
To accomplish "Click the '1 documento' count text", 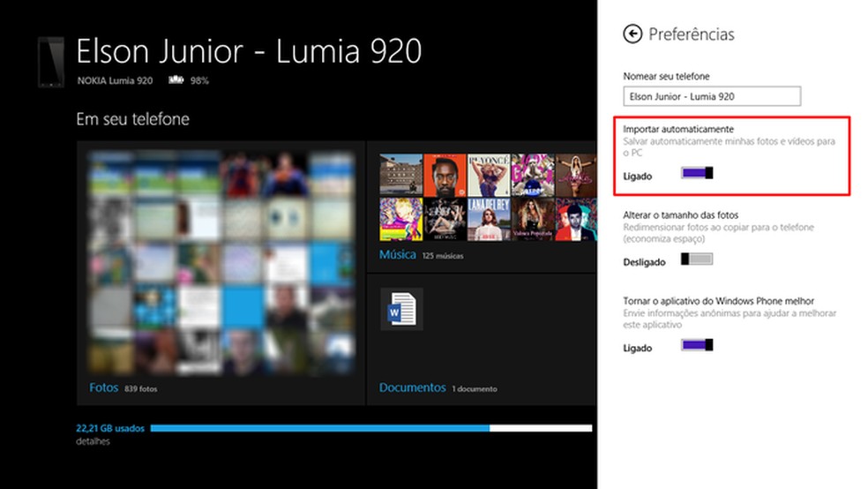I will click(x=475, y=388).
